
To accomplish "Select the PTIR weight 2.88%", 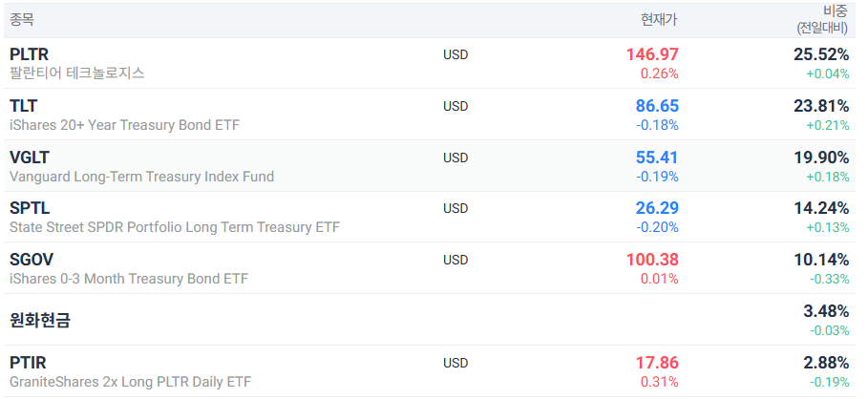I will click(x=826, y=363).
